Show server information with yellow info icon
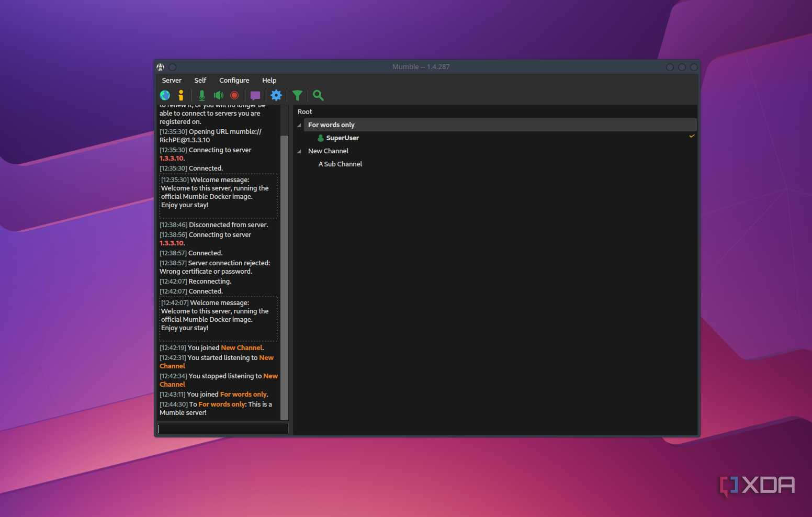This screenshot has width=812, height=517. (181, 95)
